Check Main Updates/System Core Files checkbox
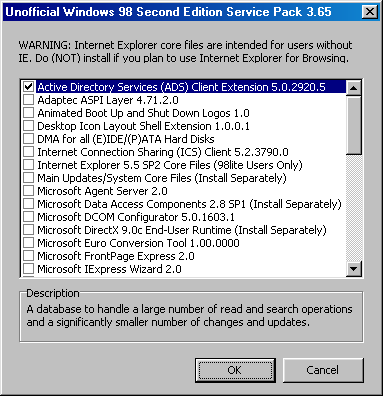383x396 pixels. click(29, 178)
